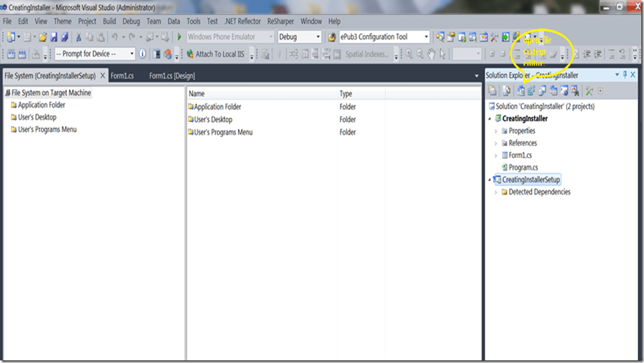Image resolution: width=644 pixels, height=363 pixels.
Task: Pin the Solution Explorer panel
Action: pyautogui.click(x=625, y=75)
